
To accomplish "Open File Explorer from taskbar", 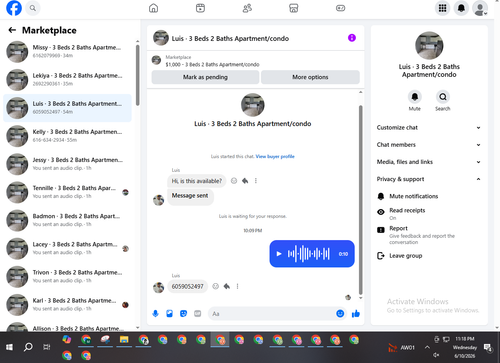I will click(x=124, y=340).
